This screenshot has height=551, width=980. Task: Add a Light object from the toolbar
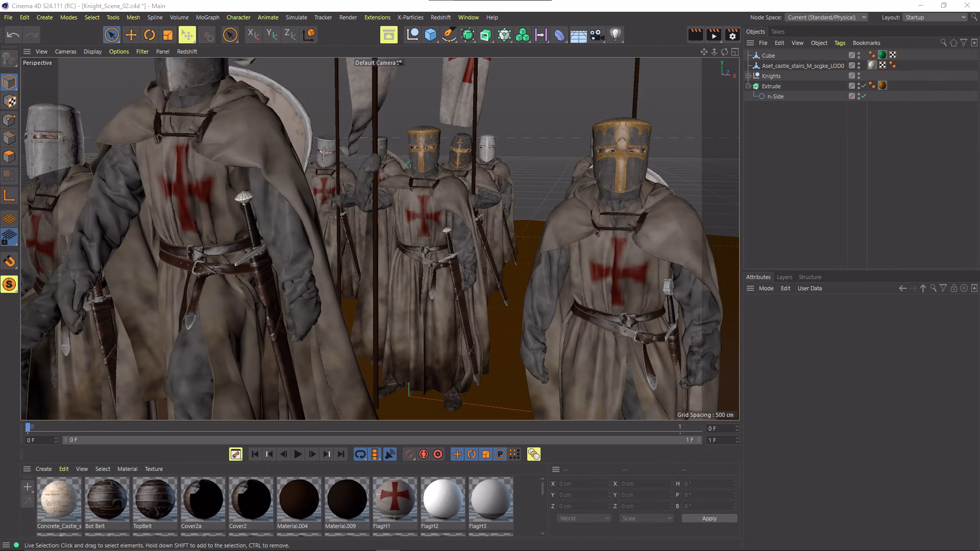pyautogui.click(x=616, y=35)
